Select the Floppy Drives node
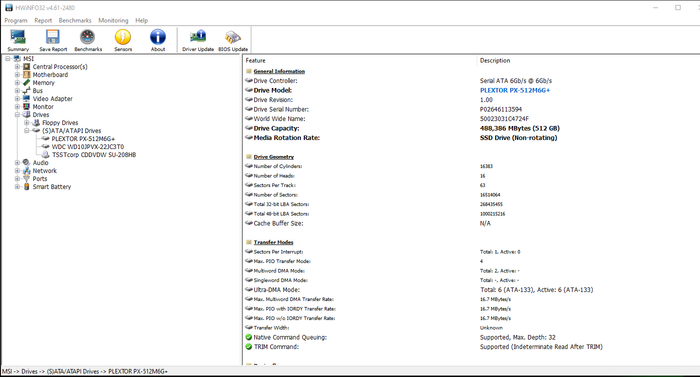The height and width of the screenshot is (377, 700). pyautogui.click(x=60, y=122)
